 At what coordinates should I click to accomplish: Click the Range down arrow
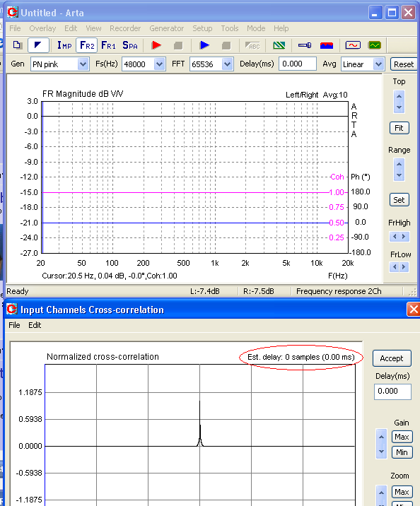[x=399, y=175]
